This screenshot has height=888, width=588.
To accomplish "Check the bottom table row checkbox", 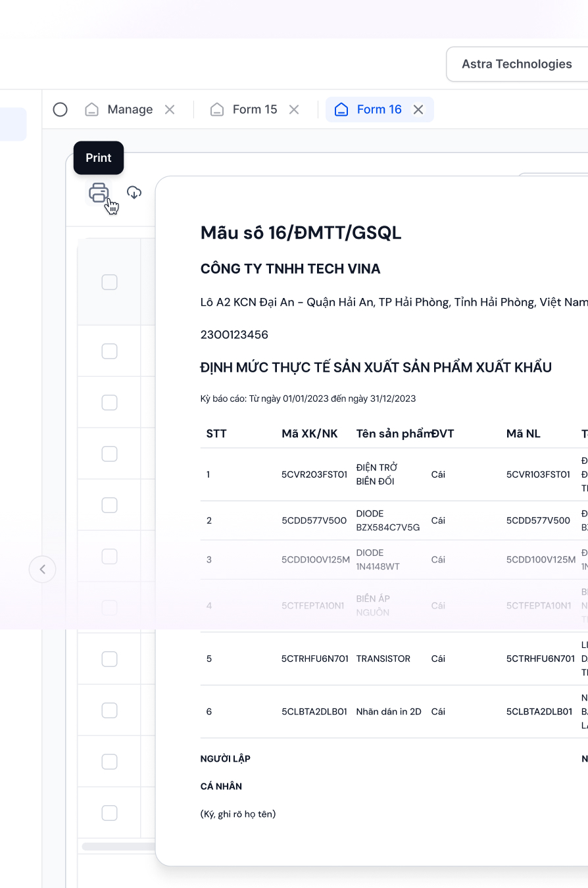I will [x=109, y=812].
